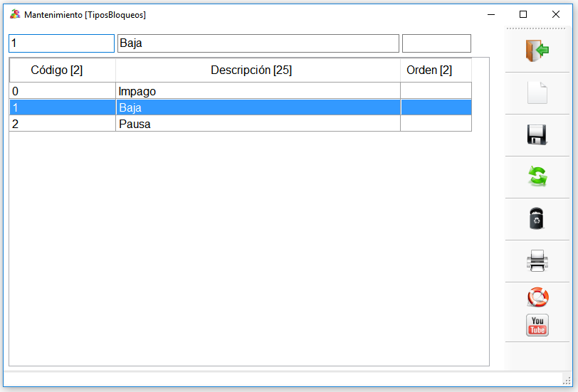The image size is (578, 392).
Task: Maximize the Mantenimiento window
Action: (523, 14)
